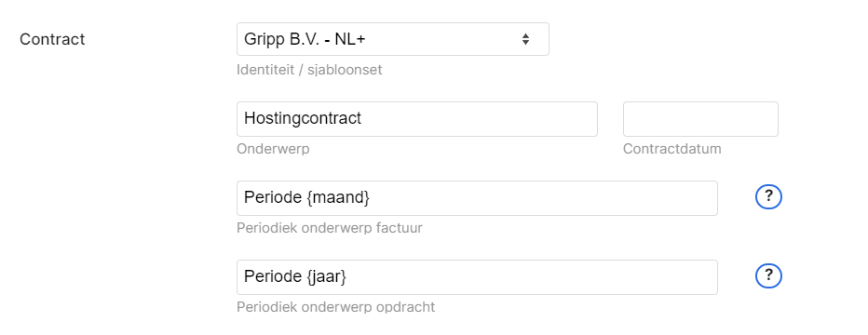This screenshot has height=335, width=868.
Task: Focus the Onderwerp field containing Hostingcontract
Action: [417, 119]
